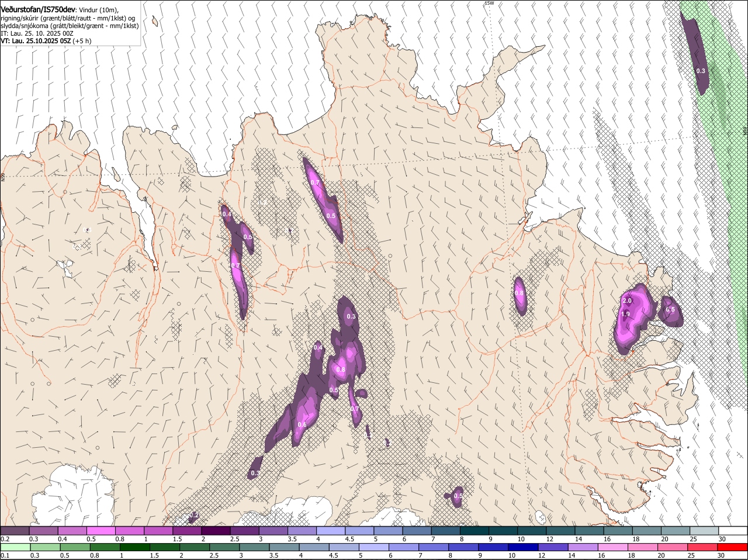748x560 pixels.
Task: Click snow legend swatch between 0.2 and 0.3
Action: pyautogui.click(x=15, y=531)
